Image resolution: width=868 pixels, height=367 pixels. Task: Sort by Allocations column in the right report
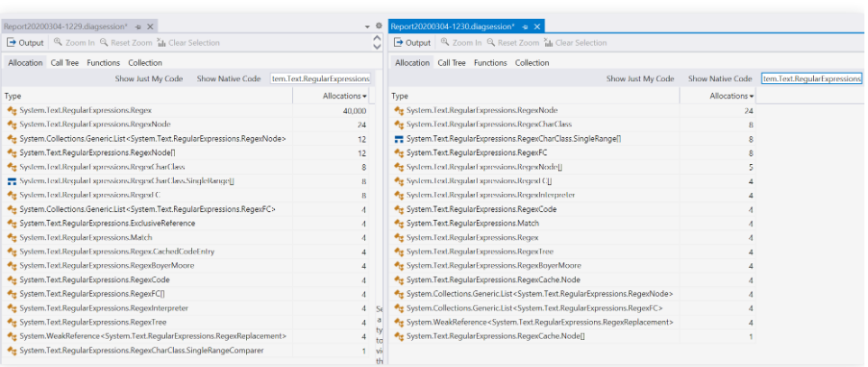click(x=731, y=96)
